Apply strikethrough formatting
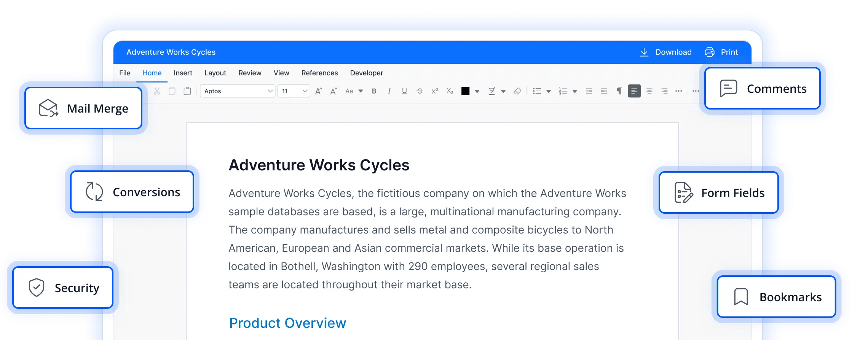868x340 pixels. (420, 91)
